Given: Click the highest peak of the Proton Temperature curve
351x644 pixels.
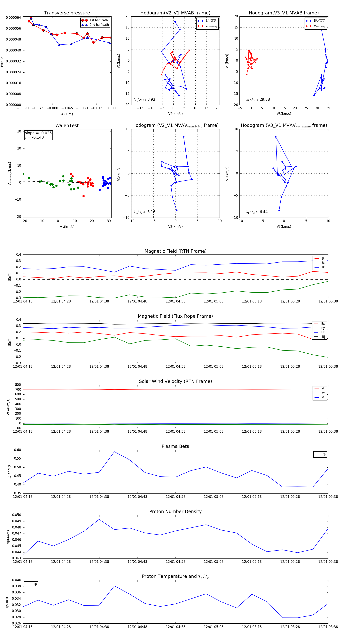Looking at the screenshot, I should pos(114,586).
